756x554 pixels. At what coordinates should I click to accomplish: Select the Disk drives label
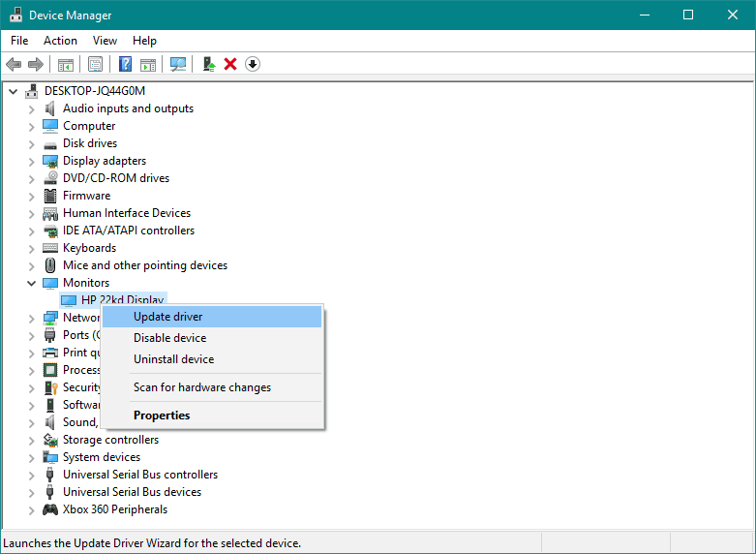point(90,143)
